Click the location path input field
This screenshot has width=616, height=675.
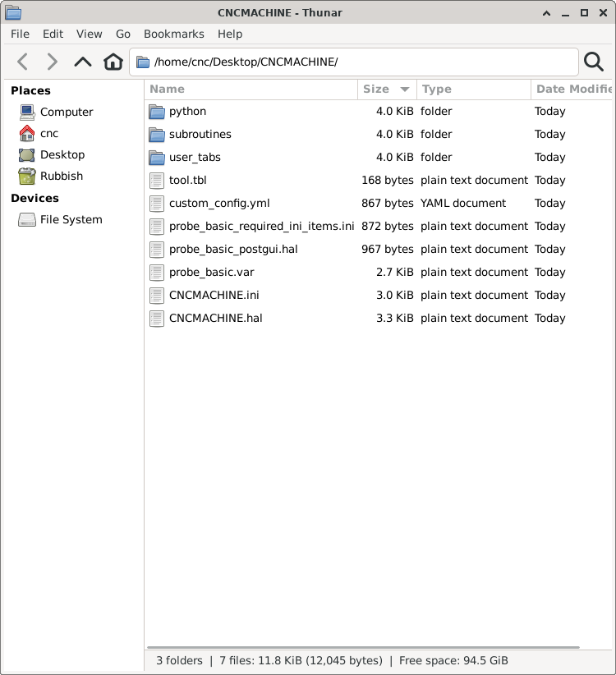coord(354,62)
